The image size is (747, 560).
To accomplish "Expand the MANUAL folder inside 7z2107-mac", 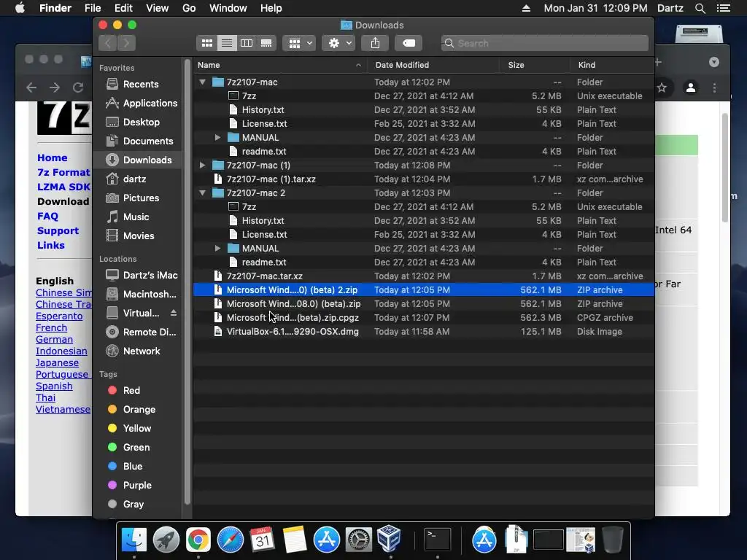I will pos(217,138).
